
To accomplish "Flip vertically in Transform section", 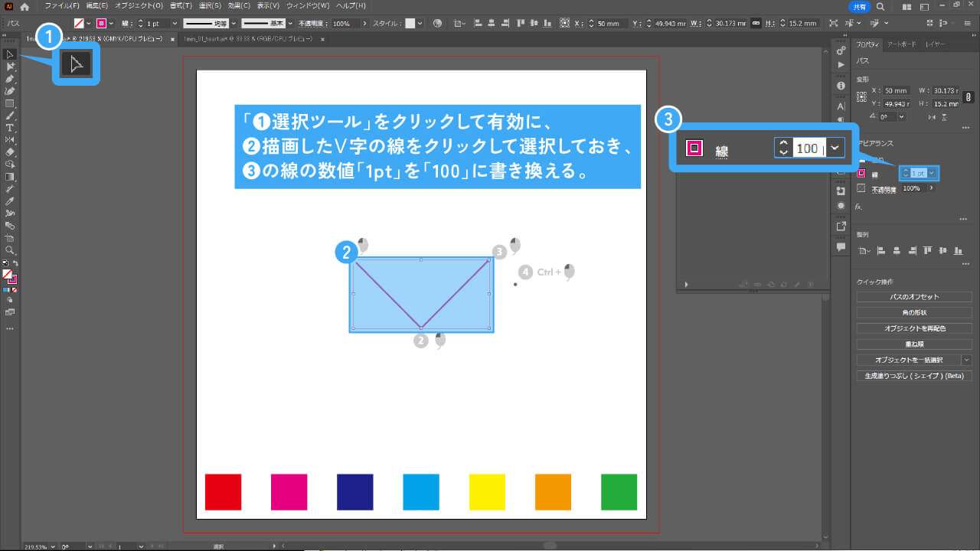I will pyautogui.click(x=943, y=116).
